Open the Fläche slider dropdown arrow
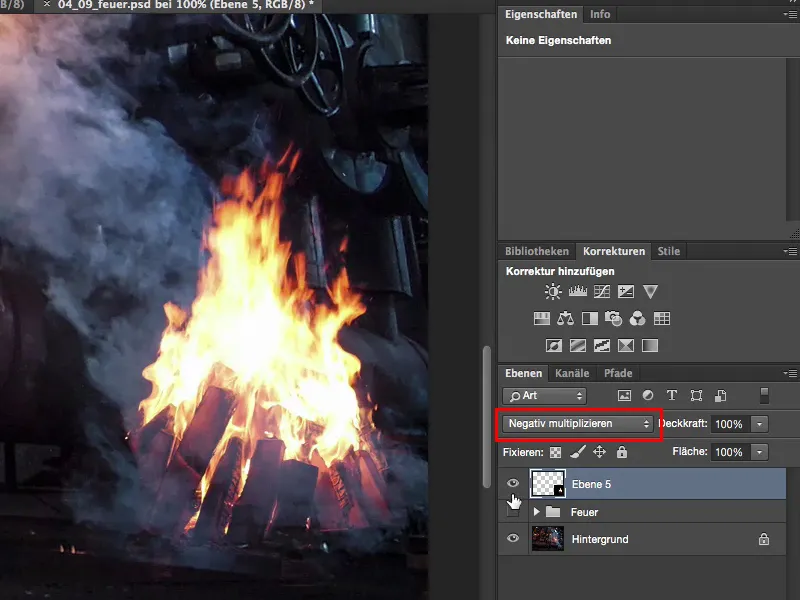Image resolution: width=800 pixels, height=600 pixels. point(759,452)
